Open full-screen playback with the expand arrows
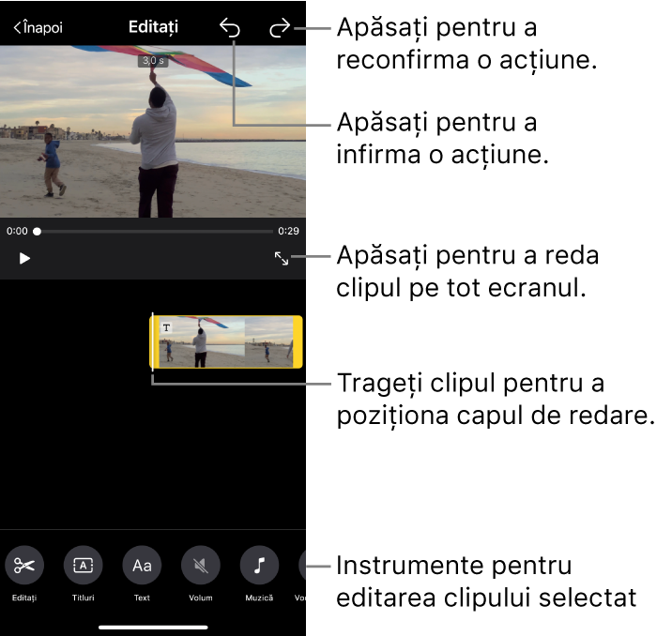Image resolution: width=672 pixels, height=636 pixels. 282,258
